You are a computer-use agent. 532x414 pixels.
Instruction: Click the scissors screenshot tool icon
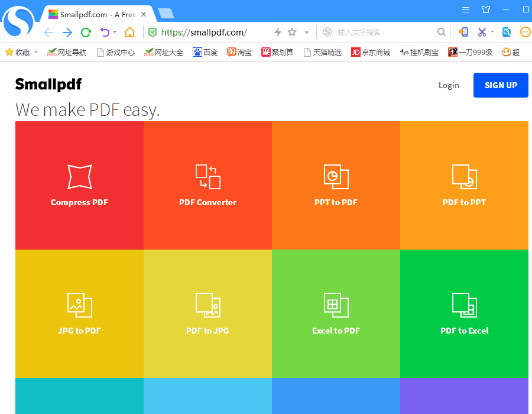[482, 33]
